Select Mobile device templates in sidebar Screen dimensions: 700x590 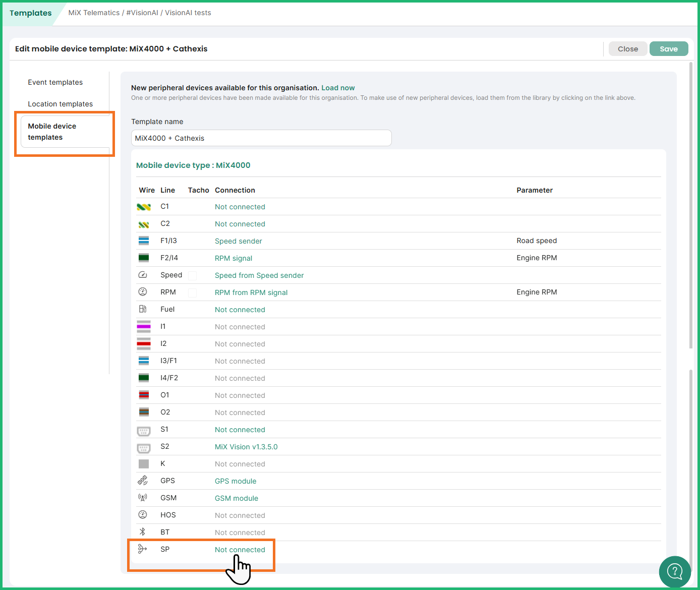[65, 132]
